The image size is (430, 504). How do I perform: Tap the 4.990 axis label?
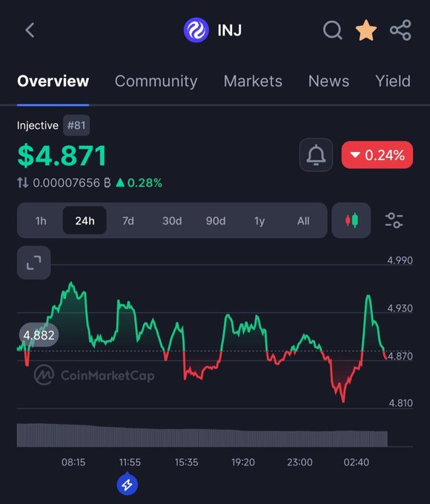pyautogui.click(x=400, y=260)
